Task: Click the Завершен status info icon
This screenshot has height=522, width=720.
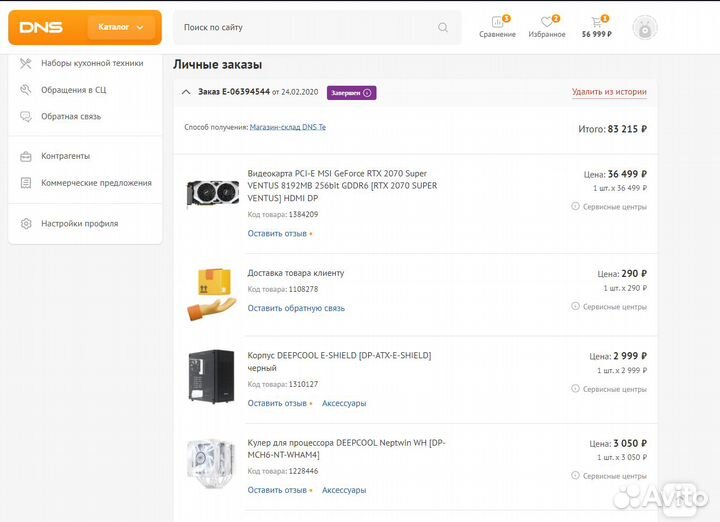Action: 367,92
